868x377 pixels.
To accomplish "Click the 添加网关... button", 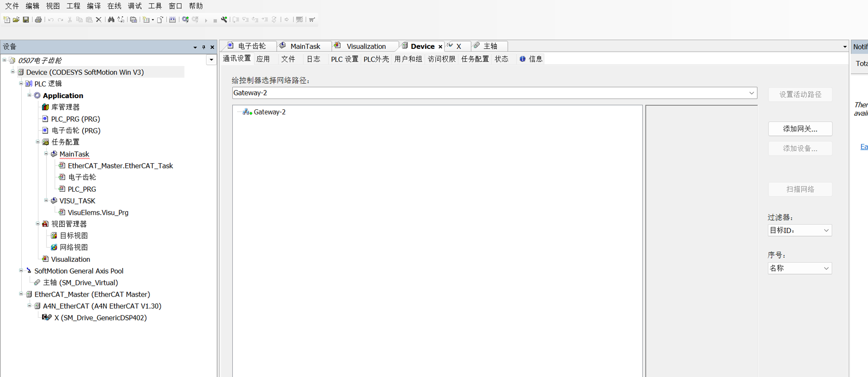I will click(x=800, y=129).
